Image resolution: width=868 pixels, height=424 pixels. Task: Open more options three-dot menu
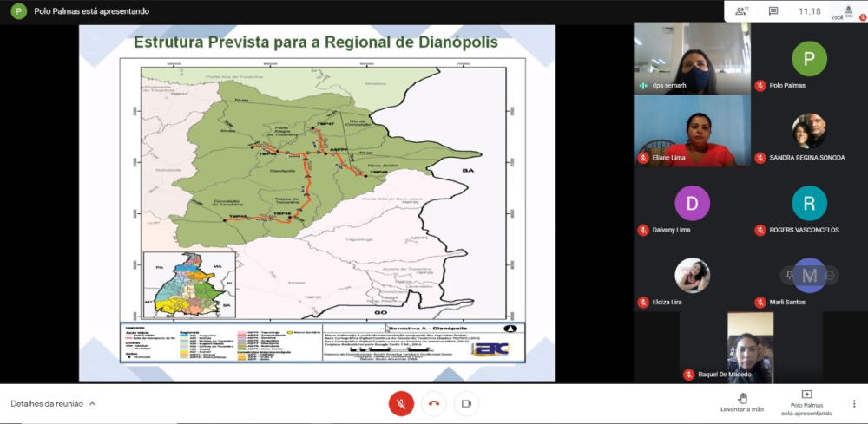click(x=854, y=403)
